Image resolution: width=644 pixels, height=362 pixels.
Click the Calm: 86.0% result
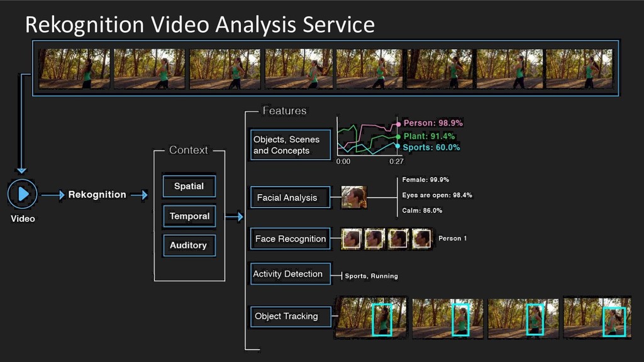coord(422,211)
